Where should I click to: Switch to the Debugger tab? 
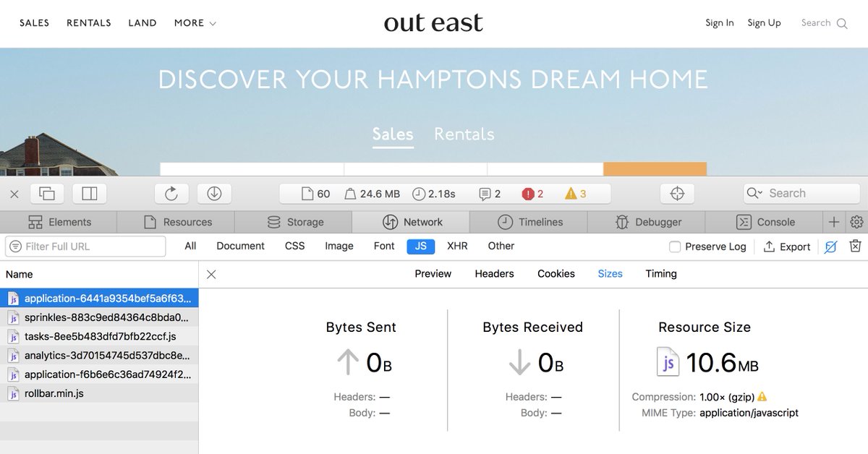[647, 222]
